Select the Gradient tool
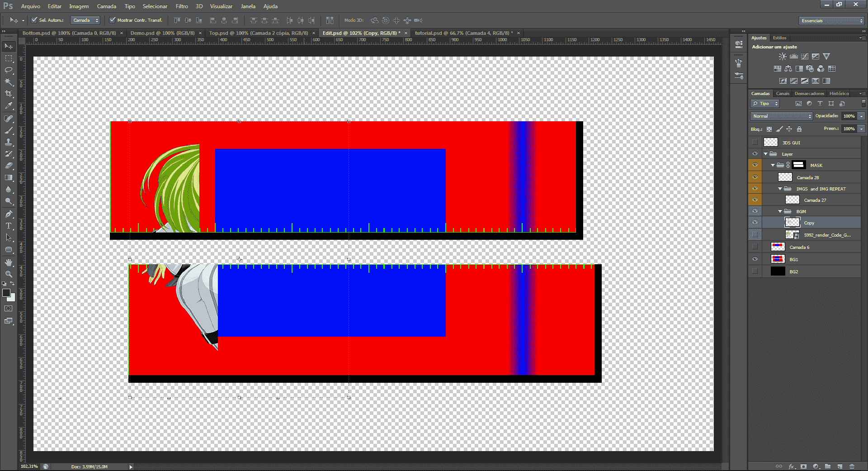Screen dimensions: 868x471 click(9, 177)
